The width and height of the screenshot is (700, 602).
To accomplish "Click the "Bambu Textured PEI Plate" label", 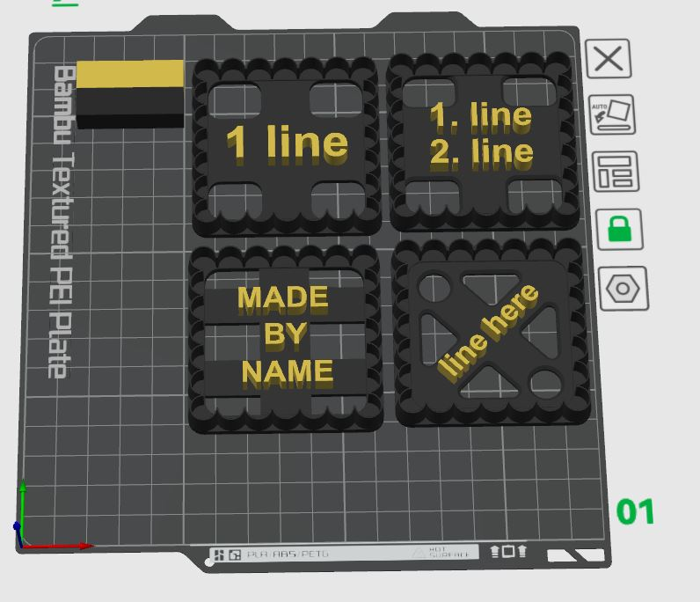I will click(x=61, y=222).
